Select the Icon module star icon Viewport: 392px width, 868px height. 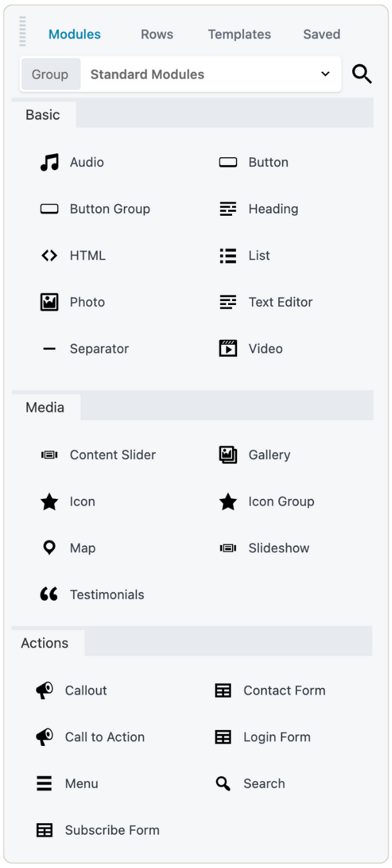(x=49, y=501)
